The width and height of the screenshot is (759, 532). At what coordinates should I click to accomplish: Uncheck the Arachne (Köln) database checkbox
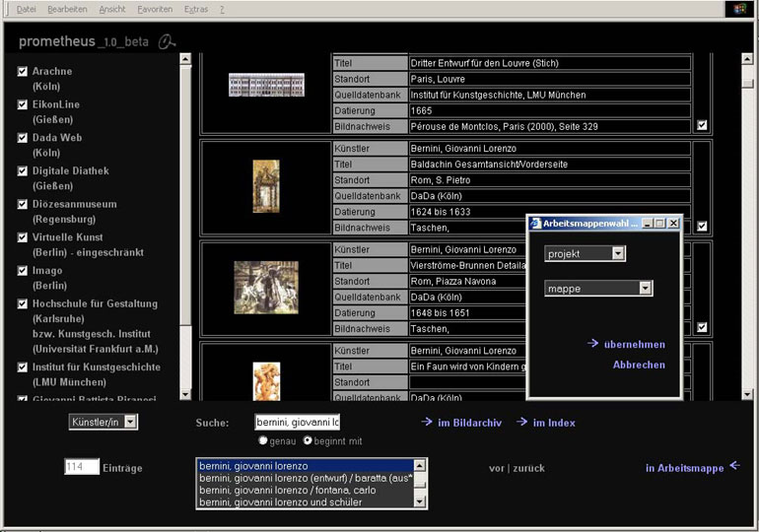[23, 72]
